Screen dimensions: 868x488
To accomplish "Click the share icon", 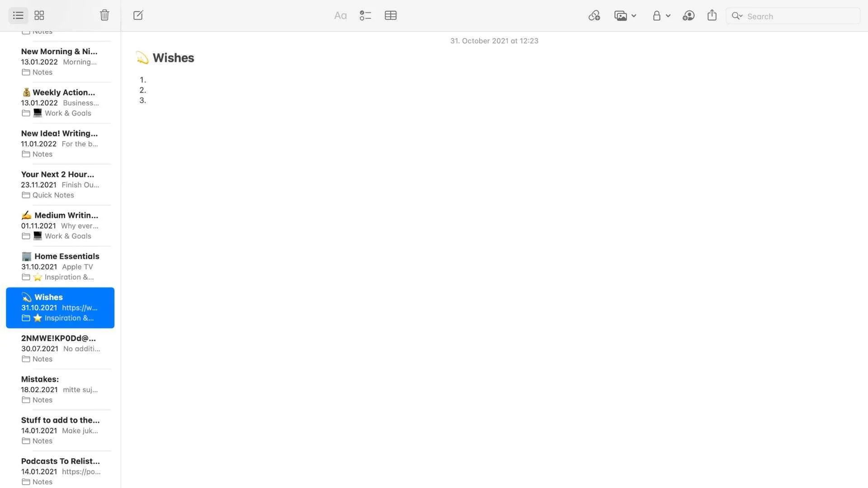I will (712, 15).
